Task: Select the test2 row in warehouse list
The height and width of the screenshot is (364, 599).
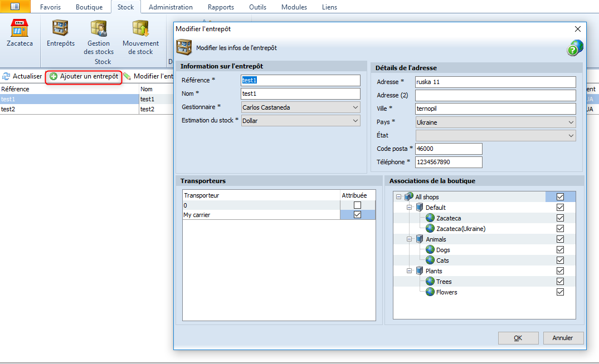Action: 87,109
